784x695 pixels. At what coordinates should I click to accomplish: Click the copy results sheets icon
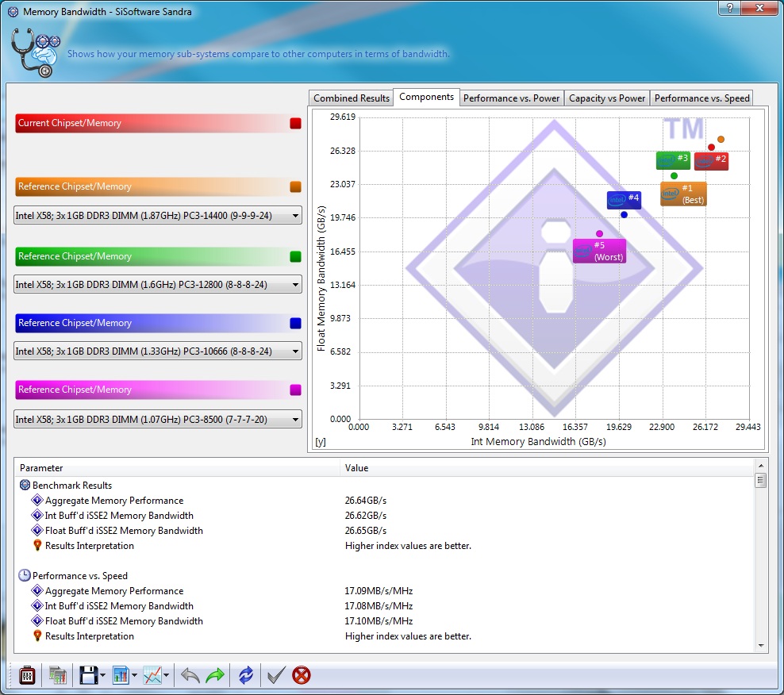(58, 675)
